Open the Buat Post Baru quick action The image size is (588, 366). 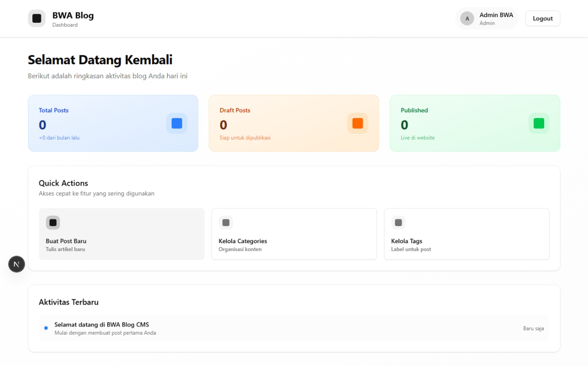point(122,233)
